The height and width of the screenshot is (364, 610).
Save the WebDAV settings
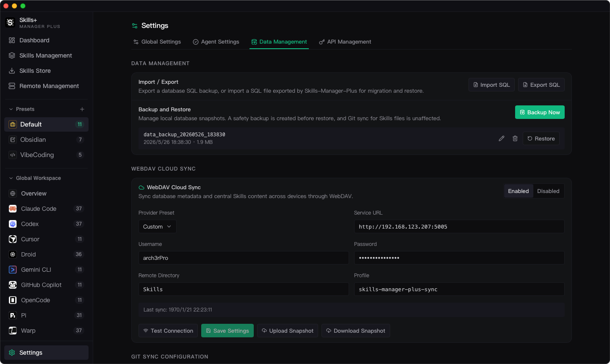227,331
